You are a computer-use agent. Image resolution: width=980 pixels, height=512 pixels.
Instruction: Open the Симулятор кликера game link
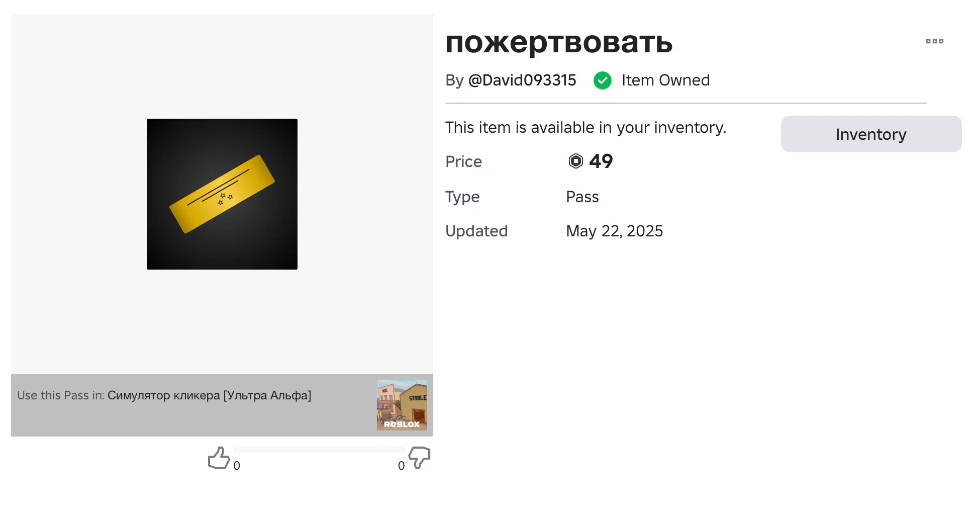209,395
